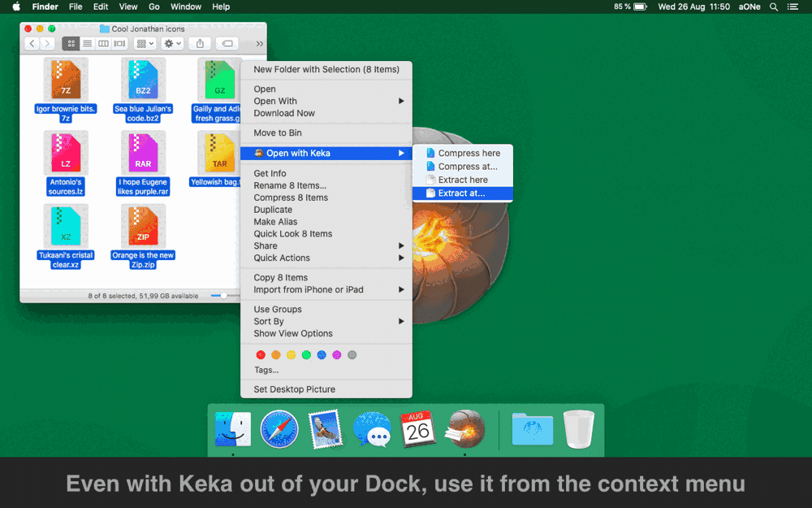The image size is (812, 508).
Task: Click the Finder share toolbar icon
Action: tap(200, 44)
